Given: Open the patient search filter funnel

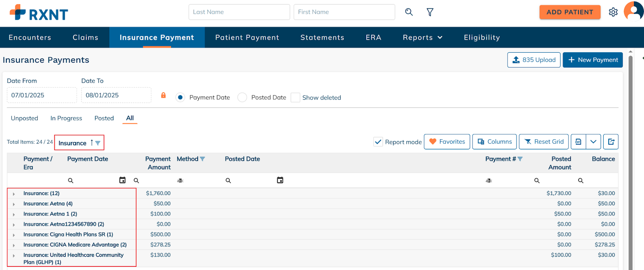Looking at the screenshot, I should tap(430, 12).
